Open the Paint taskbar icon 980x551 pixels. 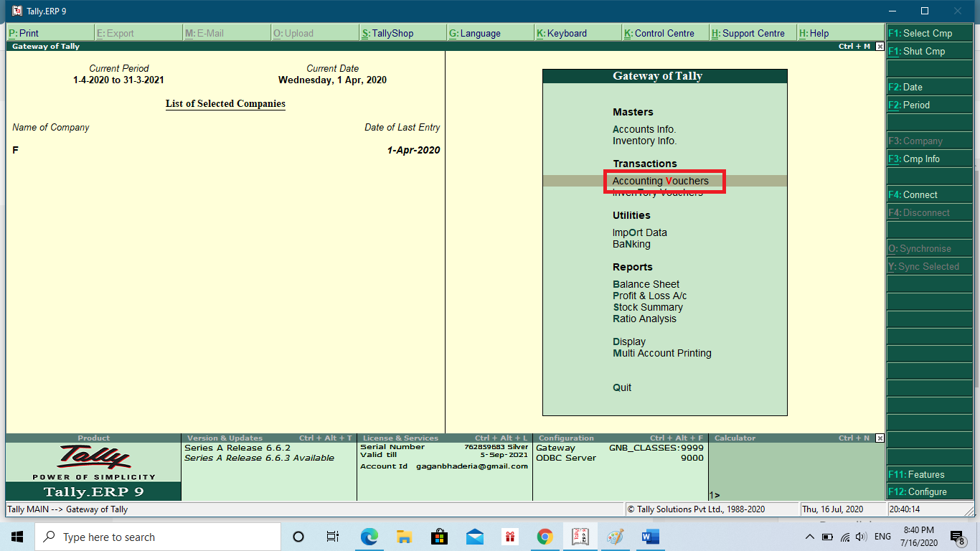[x=615, y=537]
